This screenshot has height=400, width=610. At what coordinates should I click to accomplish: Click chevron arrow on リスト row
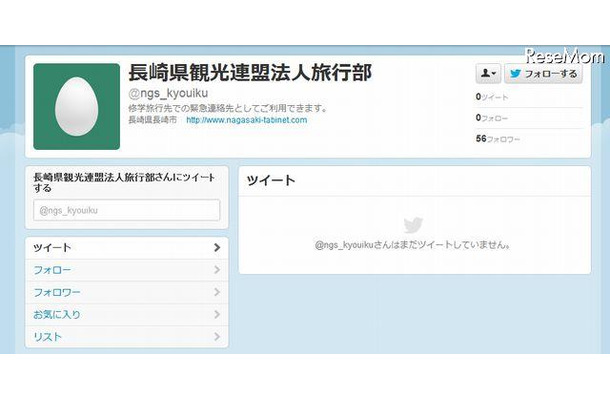pos(217,336)
